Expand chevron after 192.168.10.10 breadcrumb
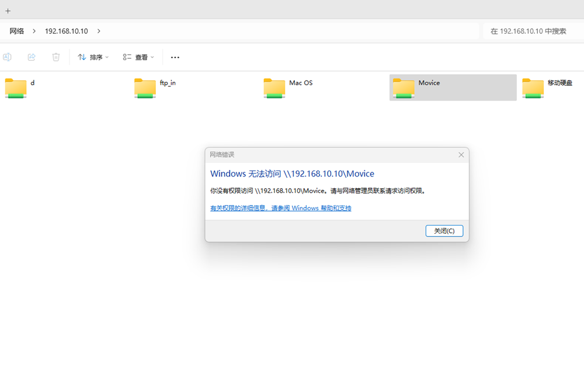Viewport: 584px width, 392px height. [99, 32]
